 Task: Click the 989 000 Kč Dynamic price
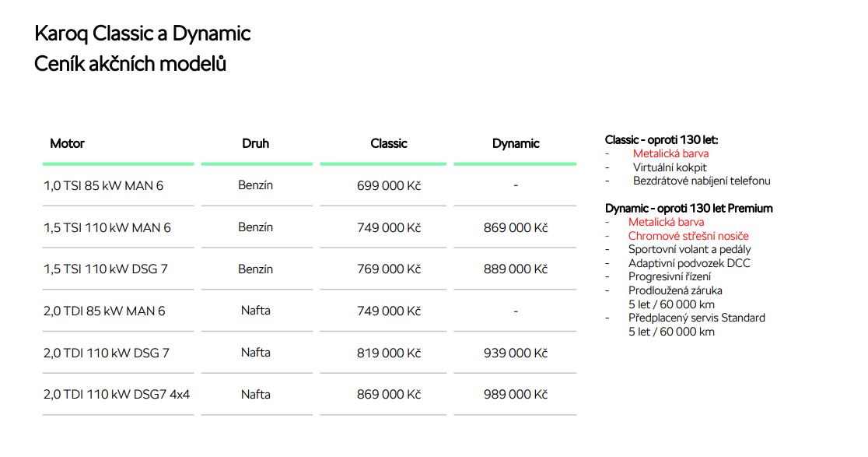[x=516, y=395]
